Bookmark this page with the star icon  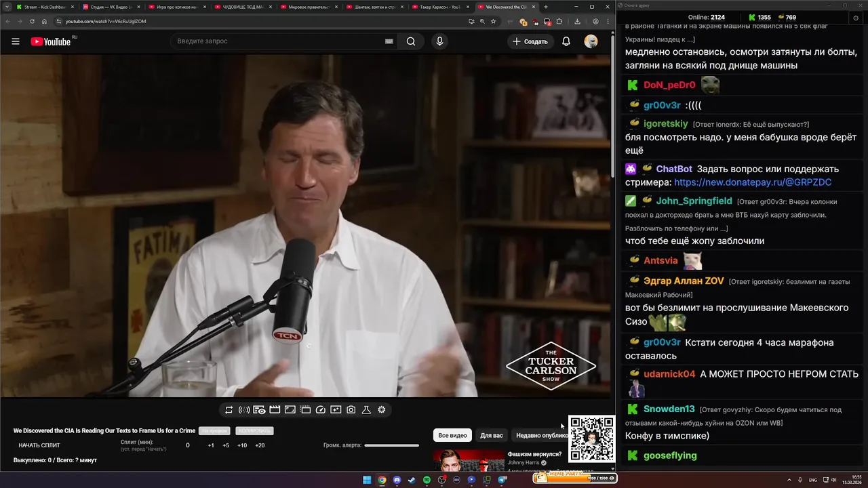click(493, 21)
